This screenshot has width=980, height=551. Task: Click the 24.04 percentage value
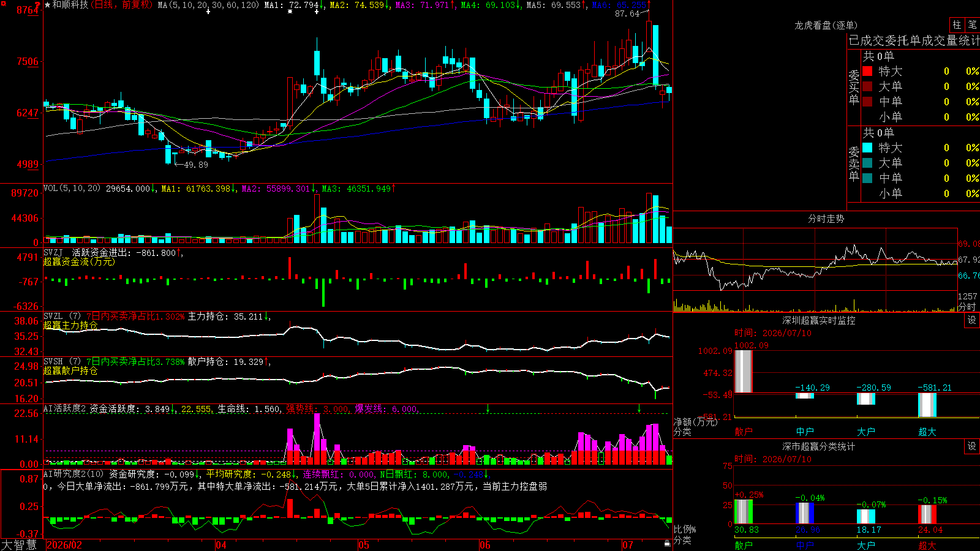tap(930, 530)
